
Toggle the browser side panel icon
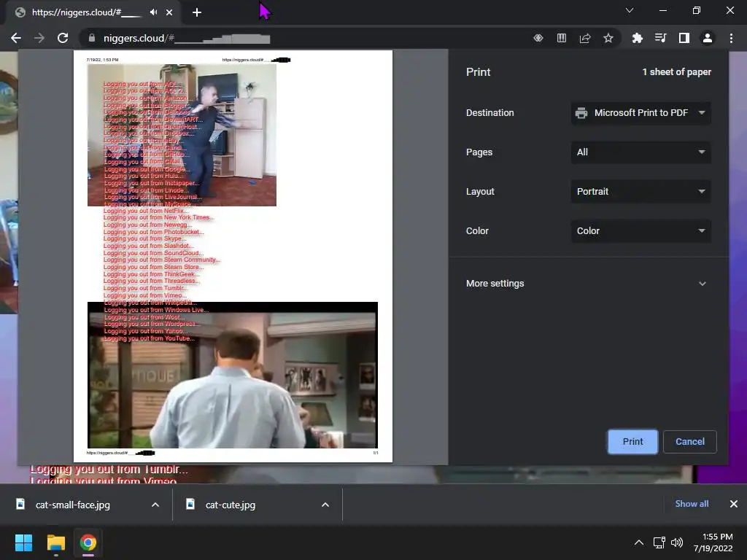684,38
